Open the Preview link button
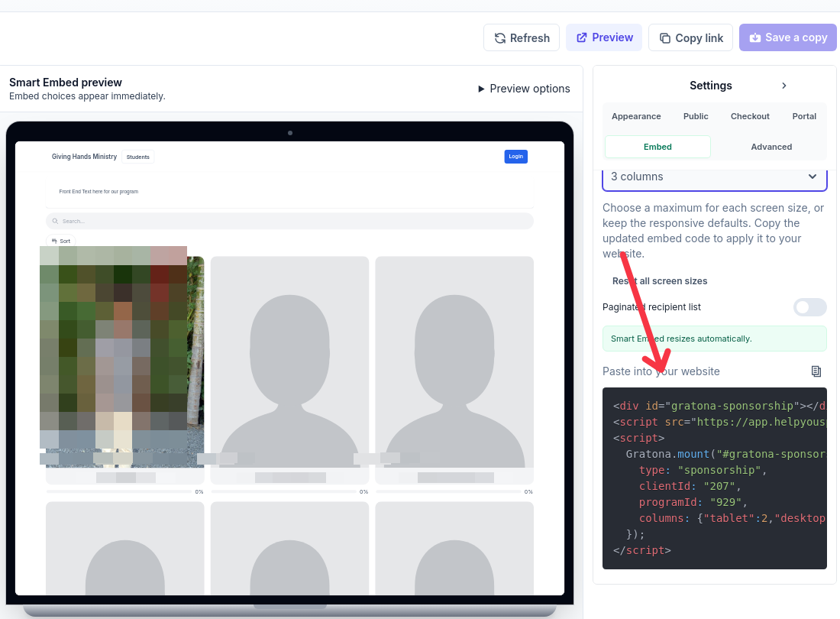 (x=604, y=37)
